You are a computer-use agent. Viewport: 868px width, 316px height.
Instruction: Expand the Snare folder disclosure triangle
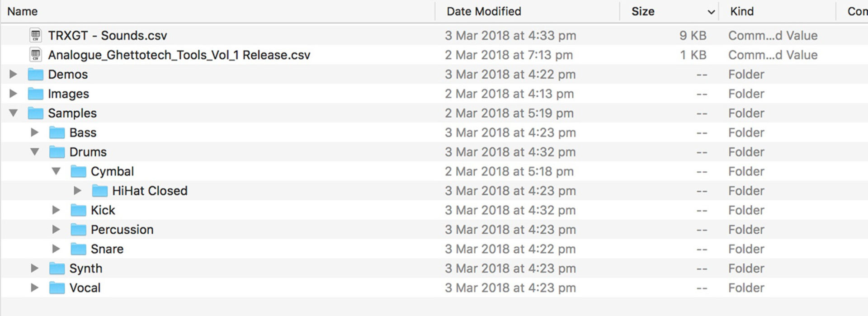(x=56, y=249)
